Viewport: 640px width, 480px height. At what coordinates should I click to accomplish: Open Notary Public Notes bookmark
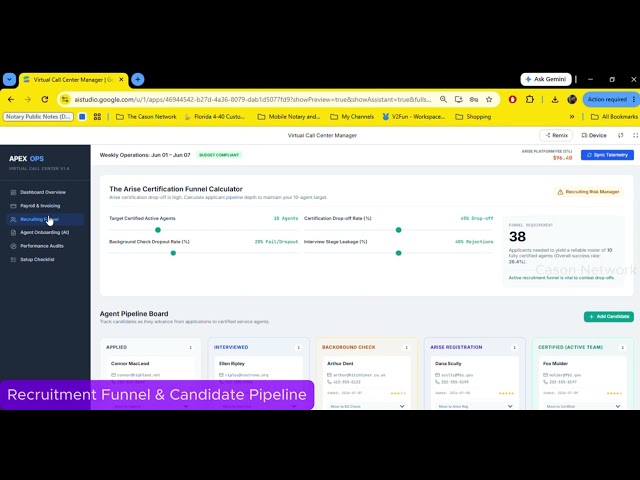pos(39,117)
